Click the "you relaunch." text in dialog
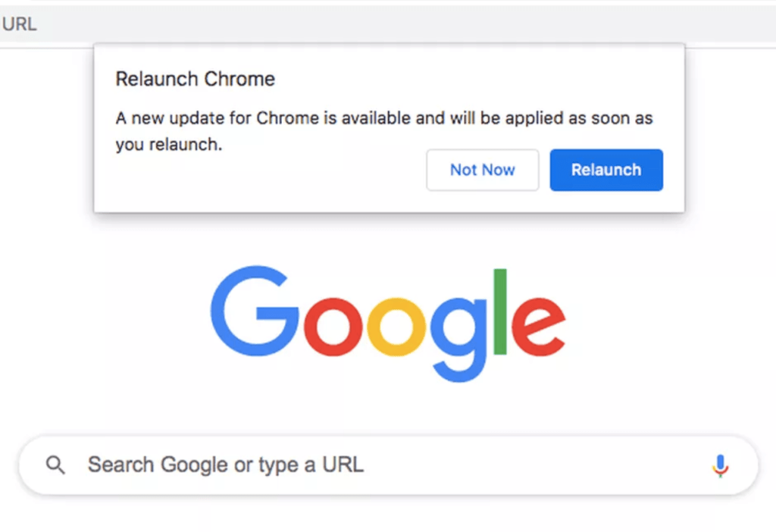Image resolution: width=776 pixels, height=532 pixels. (x=169, y=145)
